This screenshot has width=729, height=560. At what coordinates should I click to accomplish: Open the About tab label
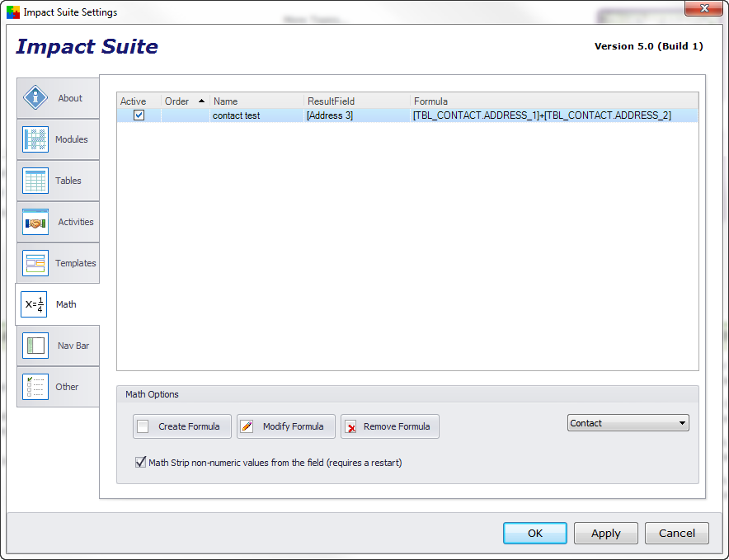(x=70, y=98)
